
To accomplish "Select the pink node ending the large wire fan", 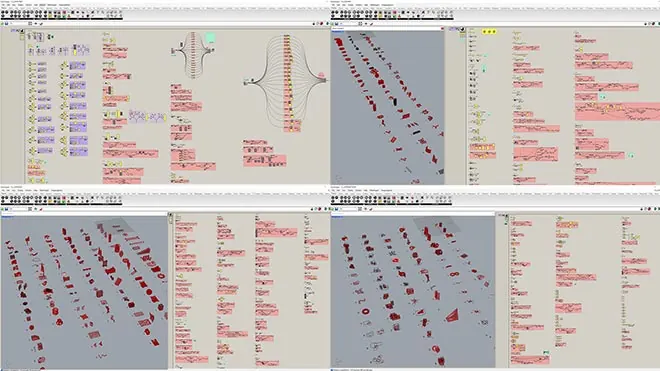I will coord(322,76).
